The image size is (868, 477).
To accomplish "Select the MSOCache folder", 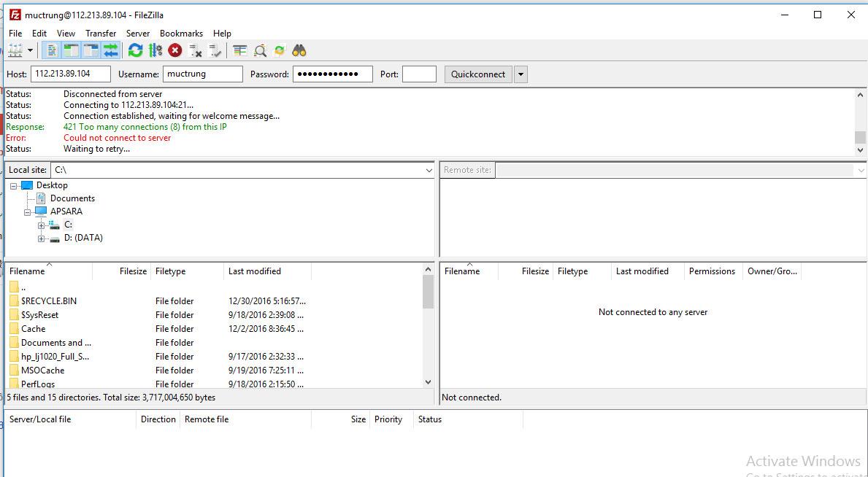I will (x=42, y=371).
